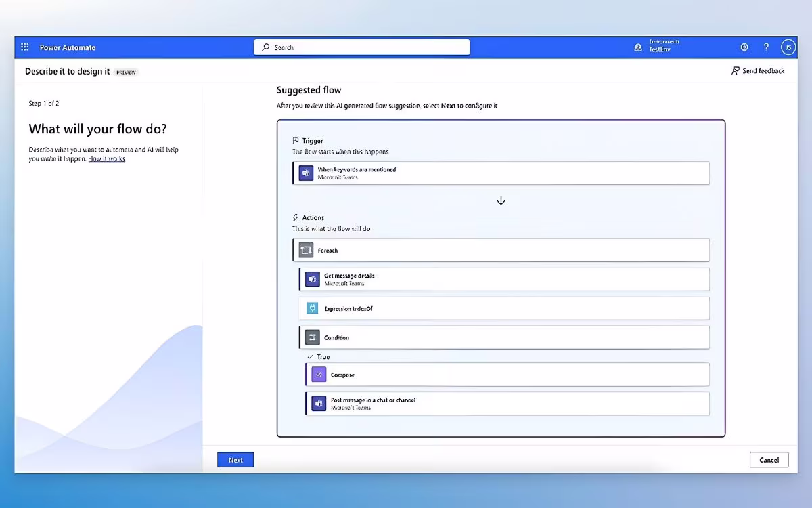Screen dimensions: 812x508
Task: Click 'This is what the flow will do' text
Action: (332, 229)
